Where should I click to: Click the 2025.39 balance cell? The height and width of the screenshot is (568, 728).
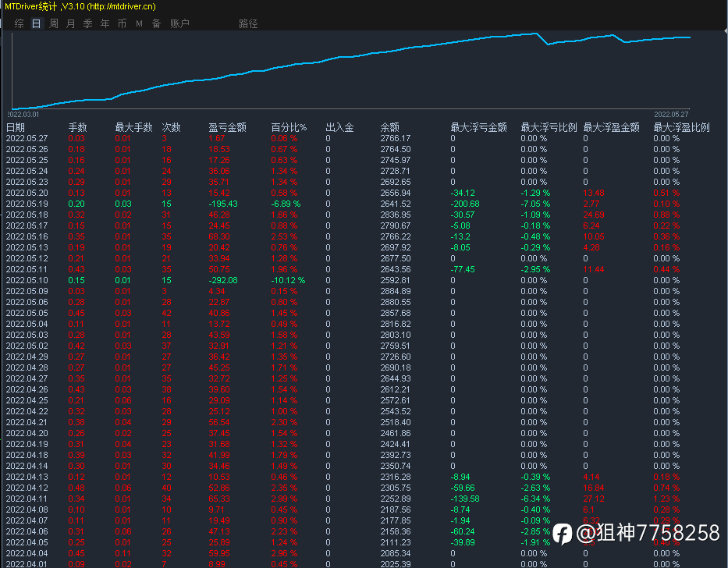coord(395,564)
